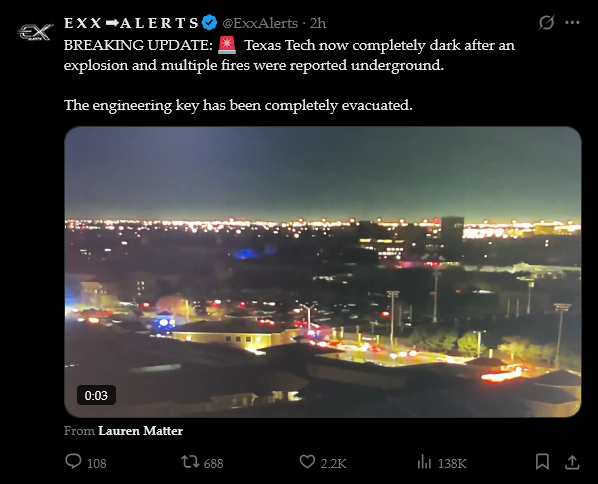This screenshot has height=484, width=598.
Task: View the 108 replies count
Action: (x=96, y=463)
